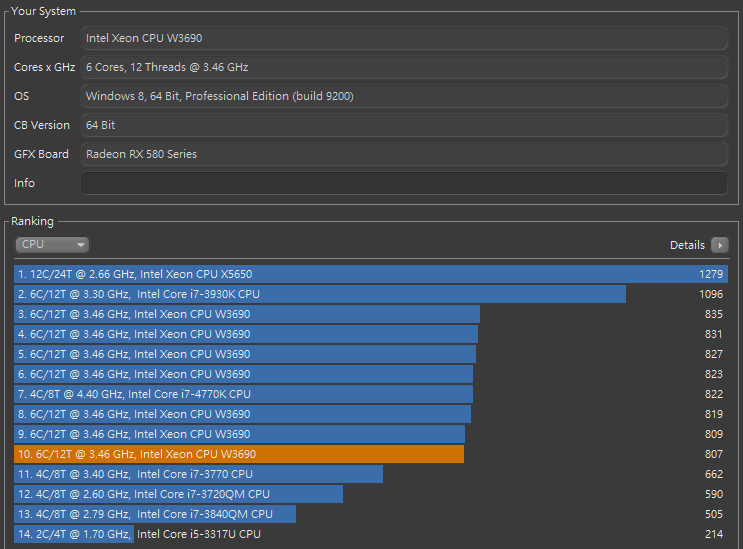The image size is (743, 549).
Task: Click the OS field showing Windows 8
Action: tap(404, 96)
